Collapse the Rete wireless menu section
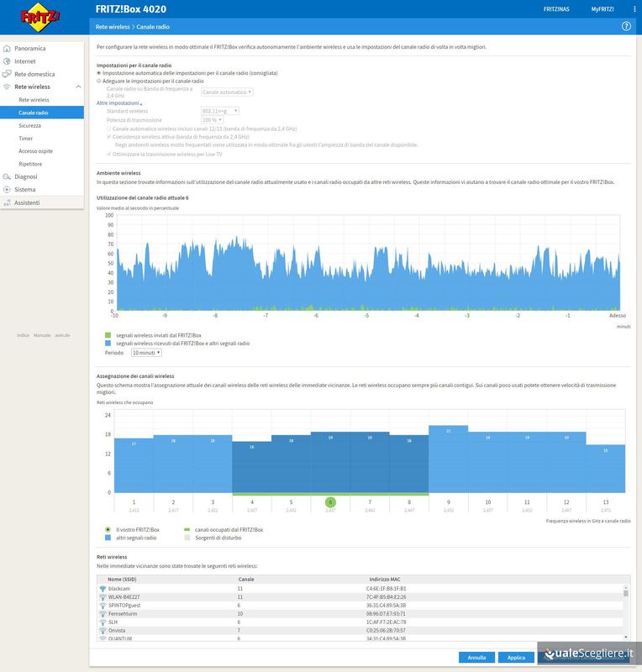This screenshot has height=672, width=642. click(78, 87)
